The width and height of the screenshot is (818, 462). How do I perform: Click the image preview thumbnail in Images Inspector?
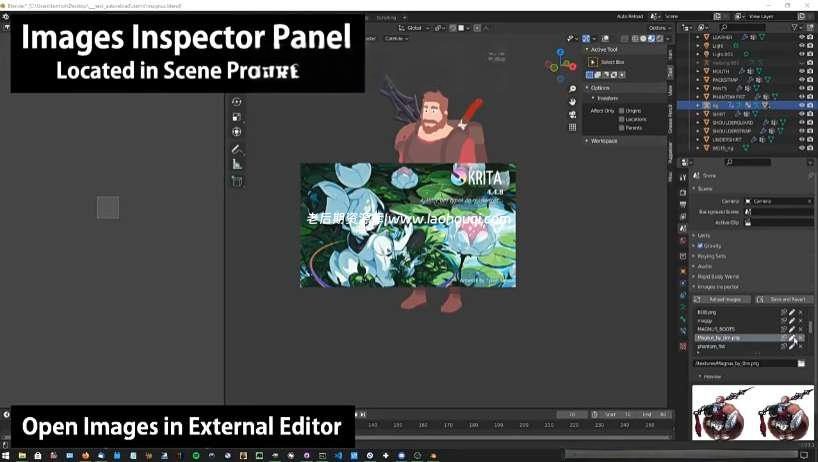[753, 412]
